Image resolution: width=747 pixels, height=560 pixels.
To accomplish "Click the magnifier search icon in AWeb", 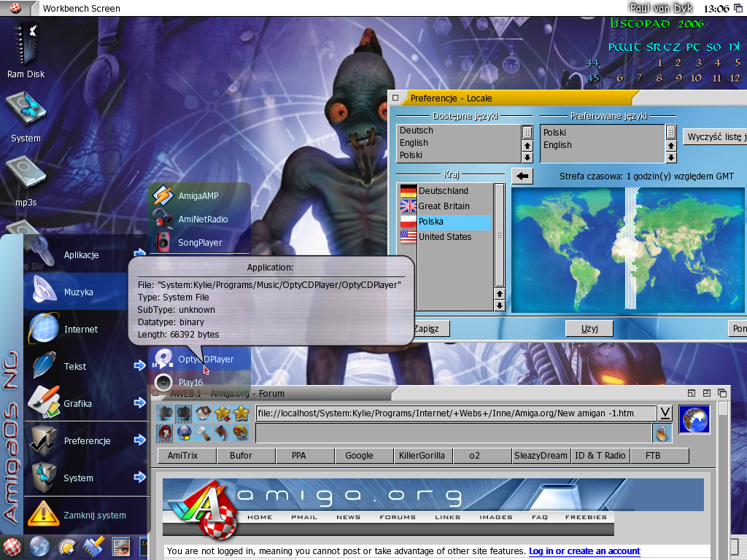I will click(203, 433).
